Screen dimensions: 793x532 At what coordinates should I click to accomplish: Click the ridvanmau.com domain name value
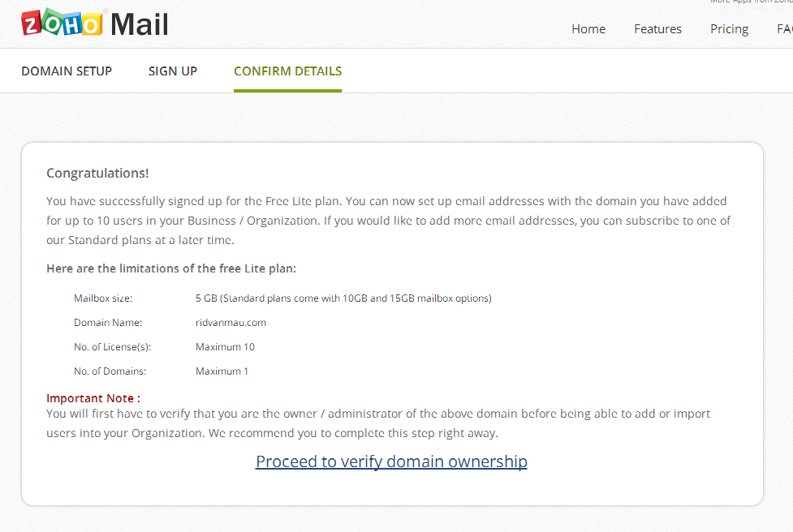point(231,322)
